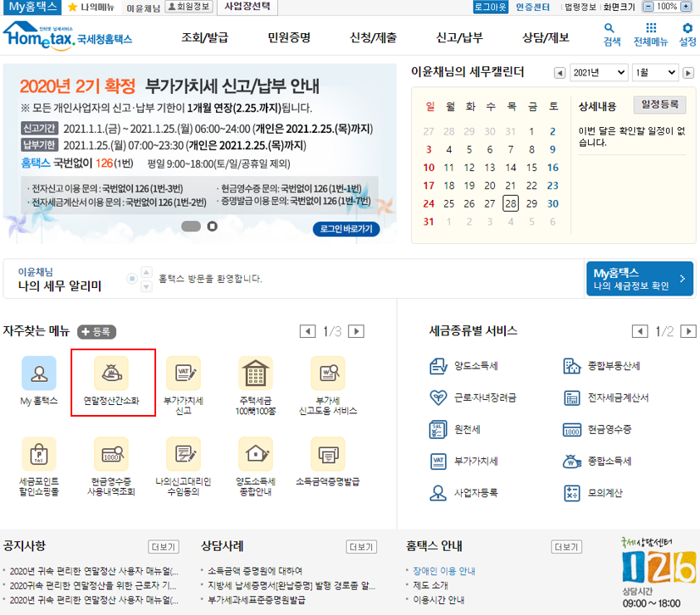Increase screen size with plus button

point(686,7)
